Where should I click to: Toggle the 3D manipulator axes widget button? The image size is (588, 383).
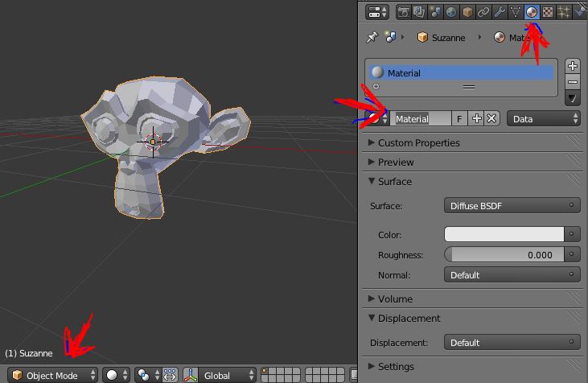tap(191, 375)
